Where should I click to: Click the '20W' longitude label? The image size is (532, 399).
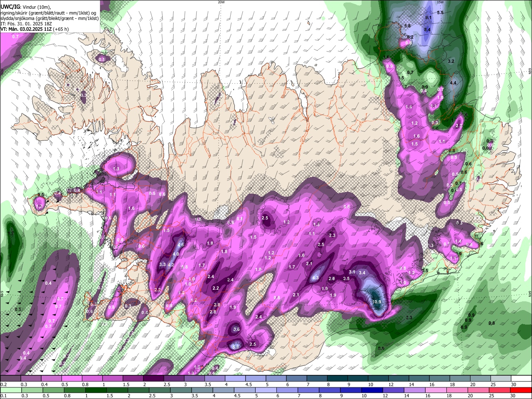tap(221, 2)
